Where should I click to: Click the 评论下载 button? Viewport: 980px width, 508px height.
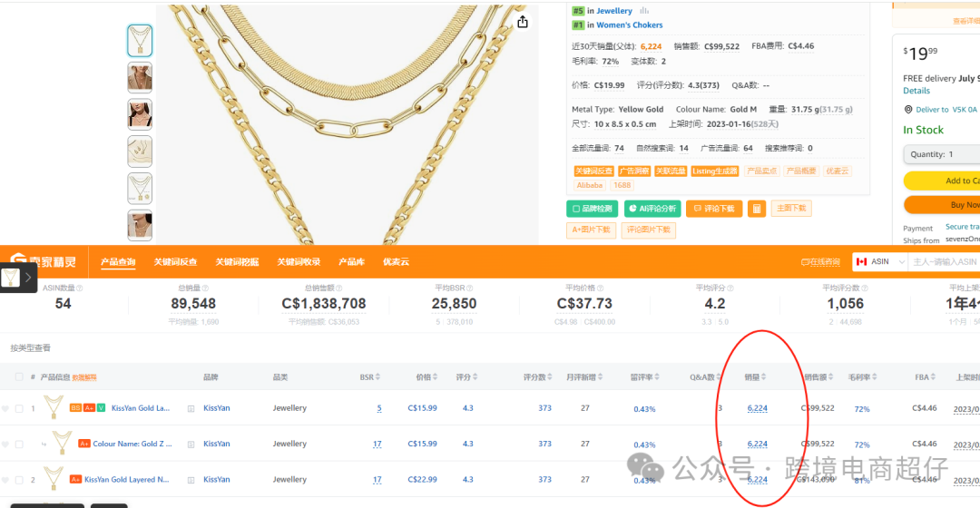click(x=714, y=209)
